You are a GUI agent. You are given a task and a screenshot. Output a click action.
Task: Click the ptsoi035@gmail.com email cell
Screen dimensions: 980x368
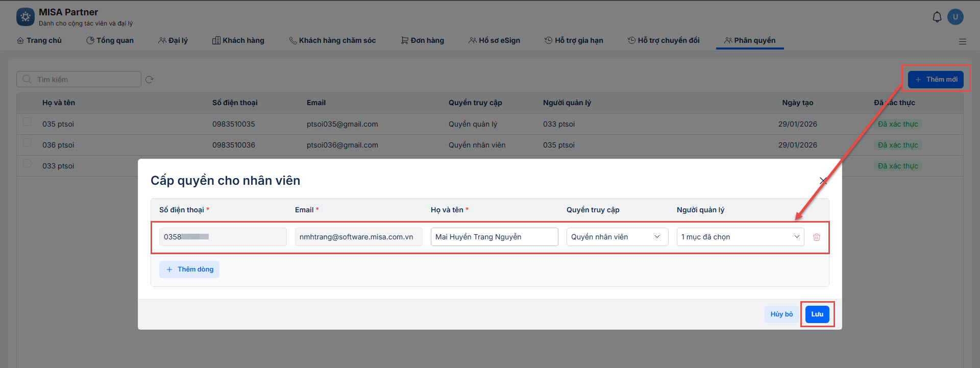tap(342, 124)
